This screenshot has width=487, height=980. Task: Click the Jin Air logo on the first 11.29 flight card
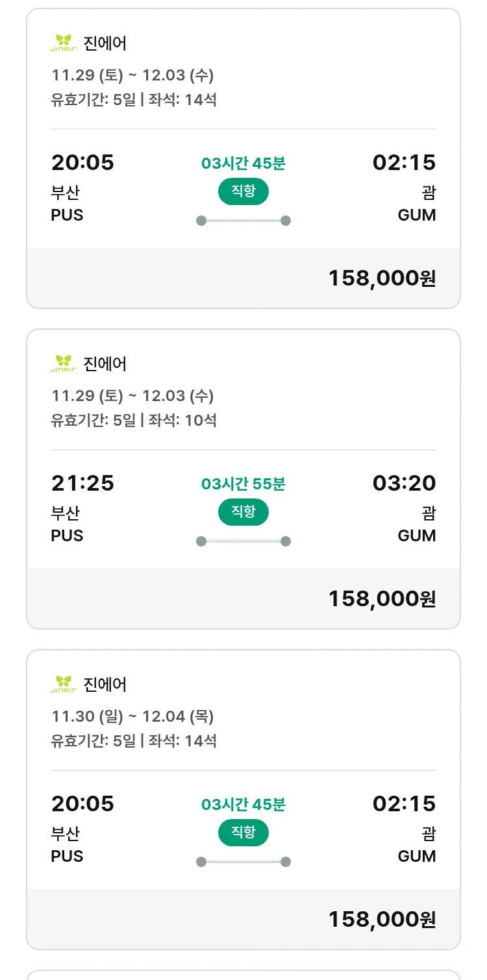(x=64, y=43)
